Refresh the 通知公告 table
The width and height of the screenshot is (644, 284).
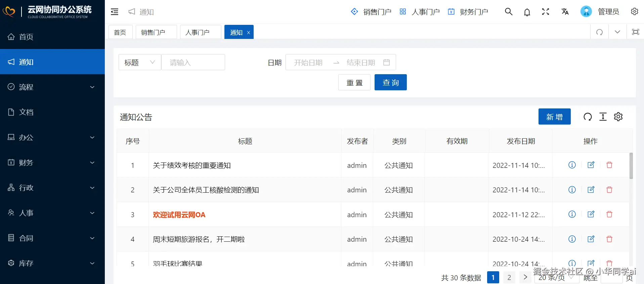tap(588, 116)
